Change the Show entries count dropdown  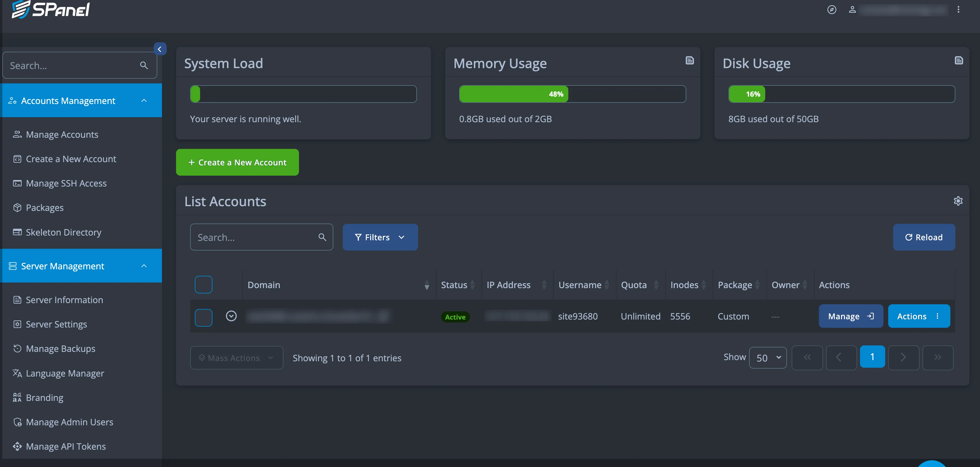(768, 358)
